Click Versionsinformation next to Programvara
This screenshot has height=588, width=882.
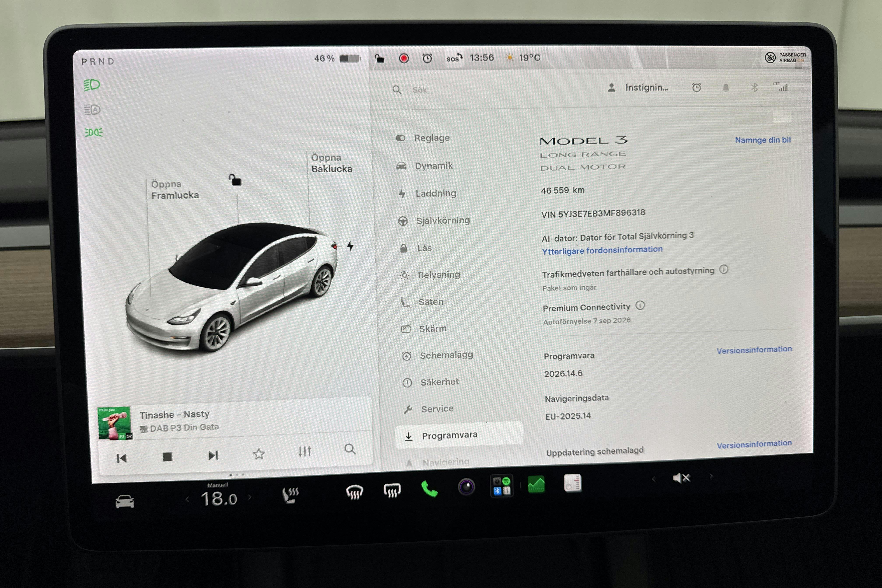pyautogui.click(x=754, y=350)
